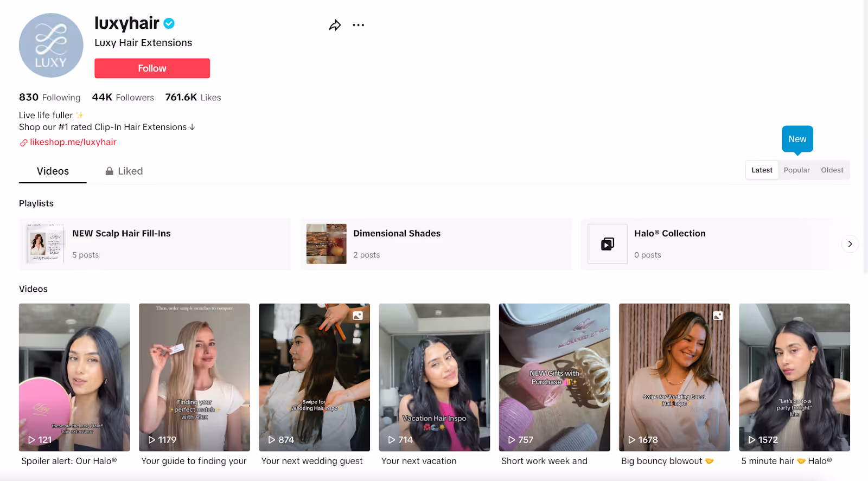Click the play icon next to 121 views
Screen dimensions: 868x481
click(32, 440)
